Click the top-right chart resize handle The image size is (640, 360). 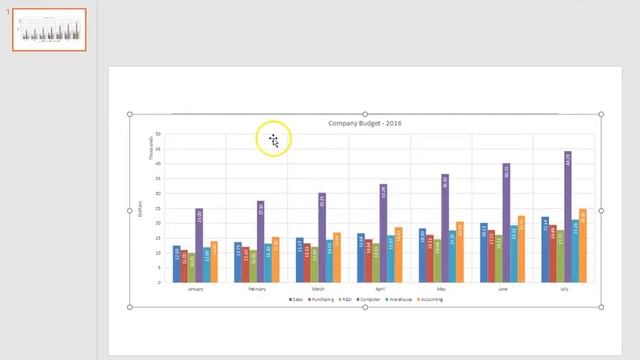(601, 114)
